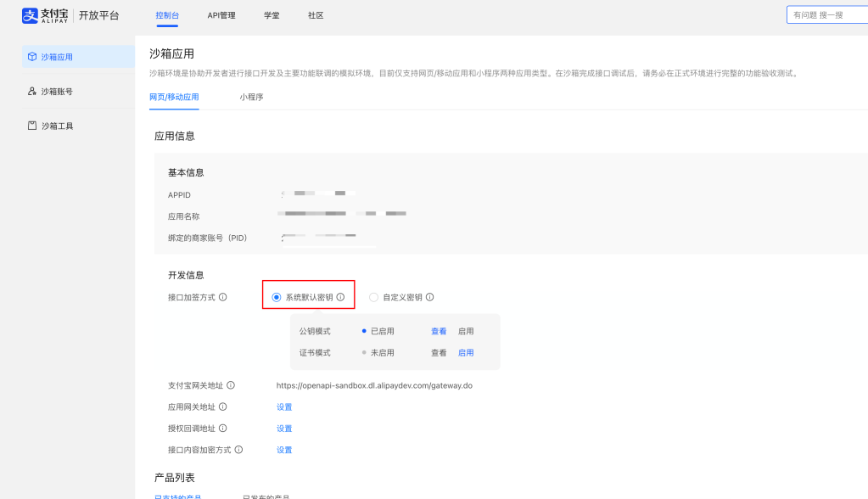This screenshot has height=499, width=868.
Task: Click 启用 link for 证书模式
Action: point(466,353)
